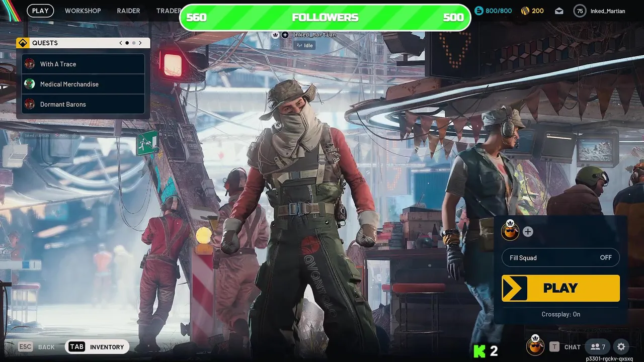Click the 200 raider tokens value
644x362 pixels.
coord(537,11)
